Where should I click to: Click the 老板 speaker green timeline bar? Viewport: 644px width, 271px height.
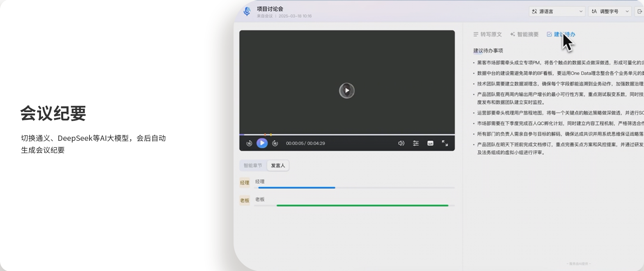coord(362,205)
